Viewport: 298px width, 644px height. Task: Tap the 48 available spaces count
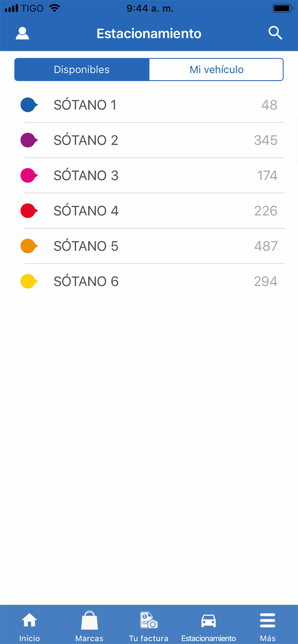tap(269, 105)
